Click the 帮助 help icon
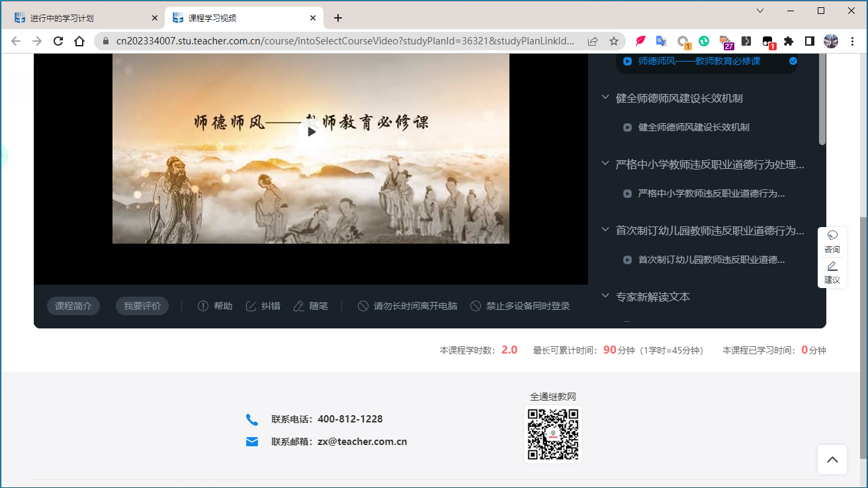 tap(203, 306)
